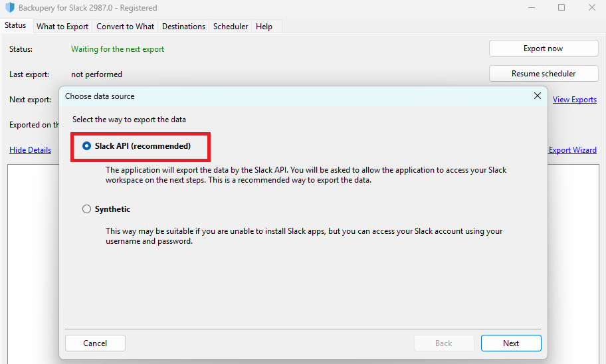Open the Convert to What tab
Screen dimensions: 606x364
pos(125,27)
